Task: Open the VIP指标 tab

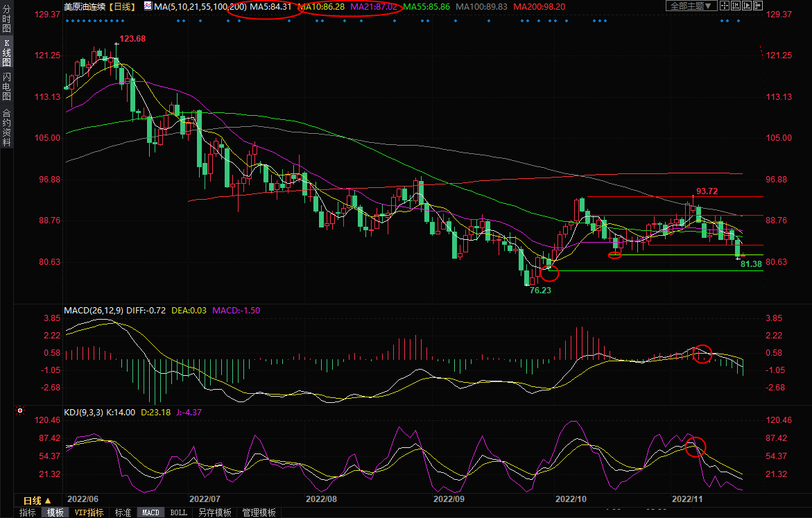Action: tap(89, 512)
